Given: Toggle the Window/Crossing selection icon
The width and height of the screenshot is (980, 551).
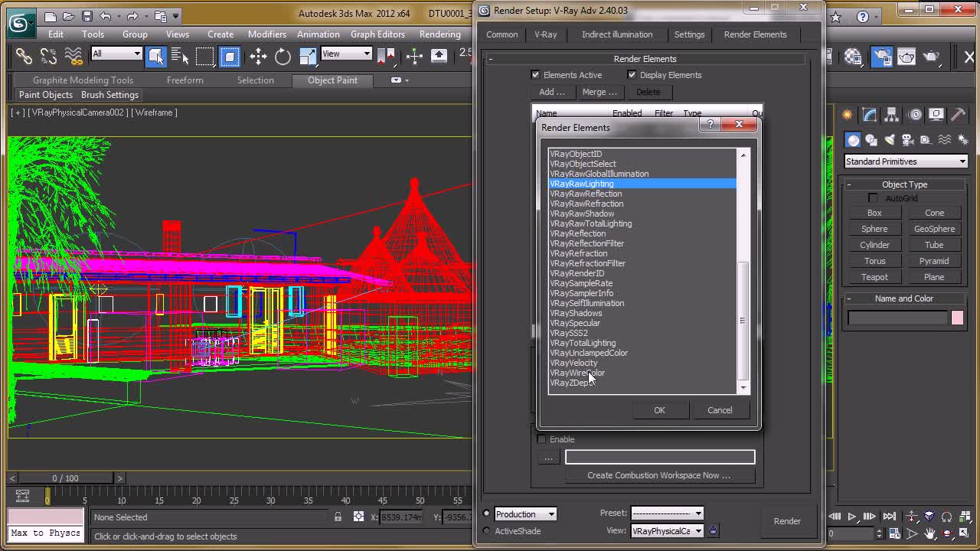Looking at the screenshot, I should click(x=229, y=56).
